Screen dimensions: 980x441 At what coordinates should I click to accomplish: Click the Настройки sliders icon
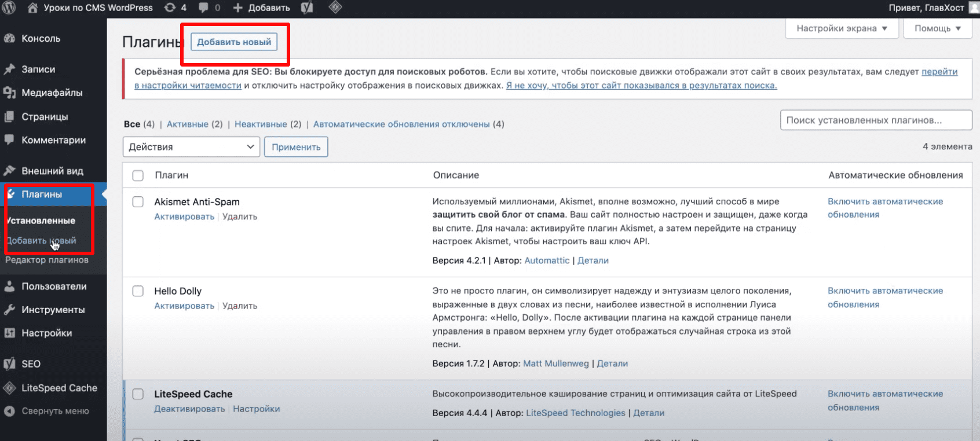pyautogui.click(x=9, y=333)
